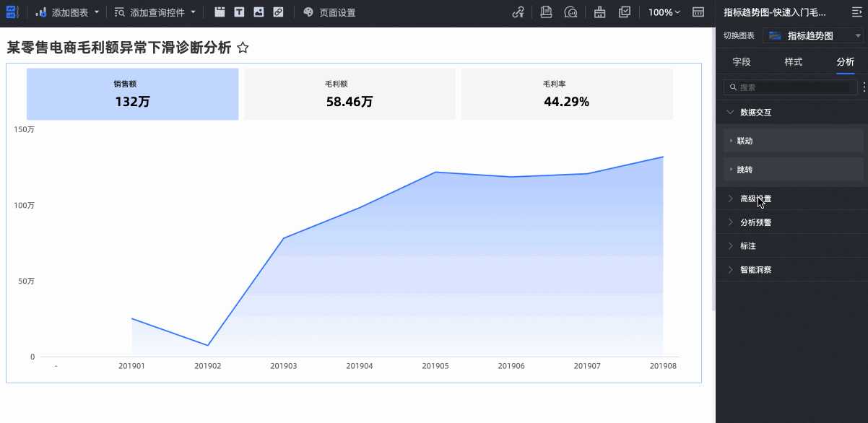Select the 毛利率 44.29% metric card
The height and width of the screenshot is (423, 868).
point(567,94)
